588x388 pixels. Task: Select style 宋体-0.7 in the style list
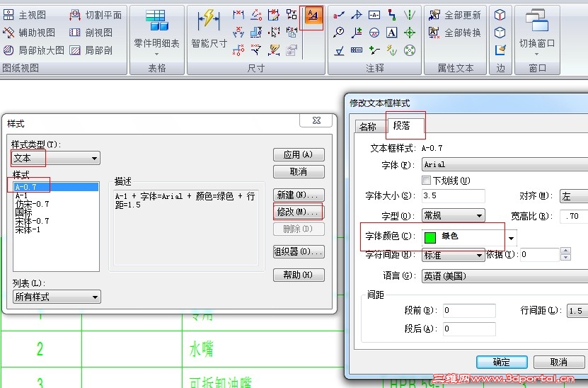point(32,221)
